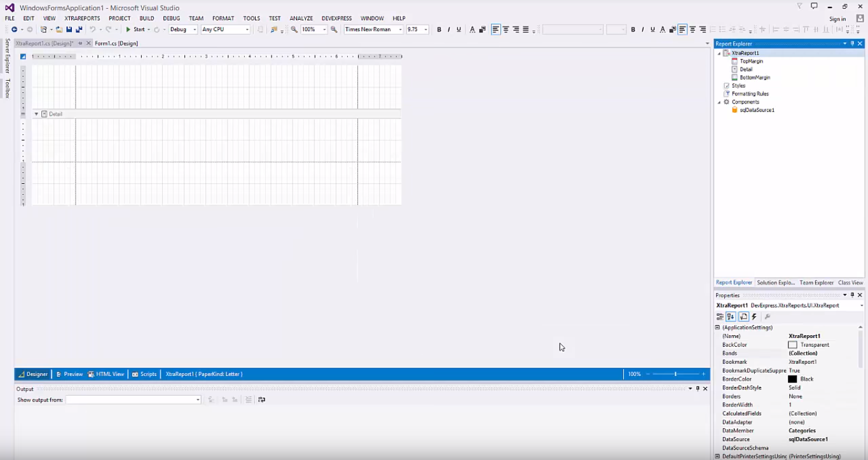The height and width of the screenshot is (460, 868).
Task: Open the FORMAT menu
Action: pyautogui.click(x=223, y=18)
